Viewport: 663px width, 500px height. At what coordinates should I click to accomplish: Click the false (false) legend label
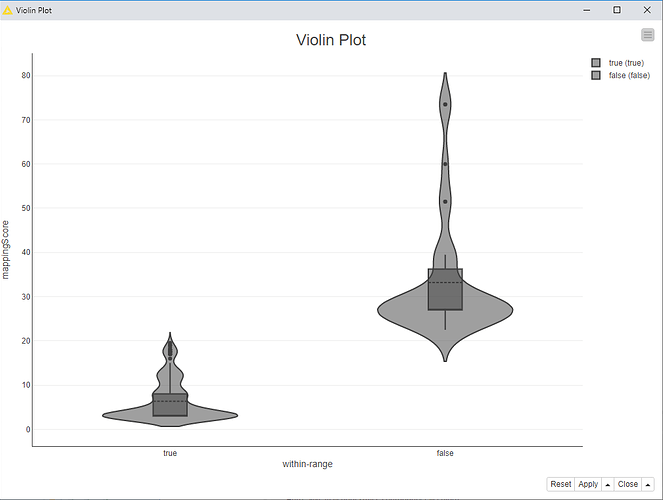pos(629,75)
